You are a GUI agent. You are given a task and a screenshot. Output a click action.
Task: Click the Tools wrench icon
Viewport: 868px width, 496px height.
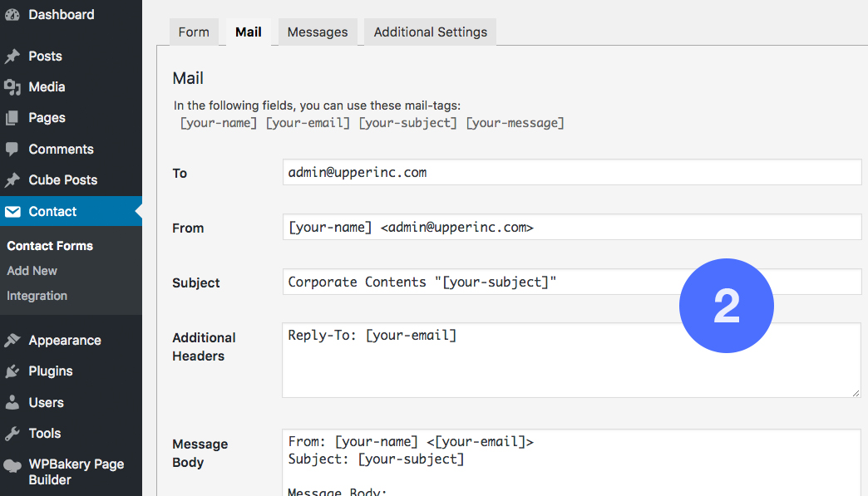(x=12, y=434)
